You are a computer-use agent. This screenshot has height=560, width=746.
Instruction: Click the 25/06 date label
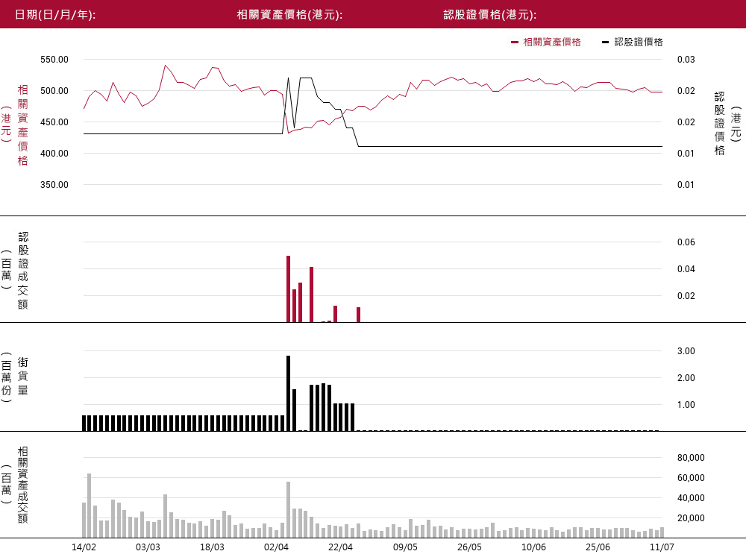coord(598,547)
